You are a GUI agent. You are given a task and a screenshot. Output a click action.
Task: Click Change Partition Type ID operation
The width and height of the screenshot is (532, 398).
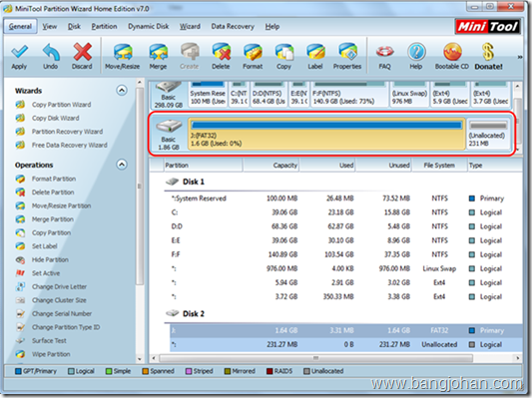[66, 327]
